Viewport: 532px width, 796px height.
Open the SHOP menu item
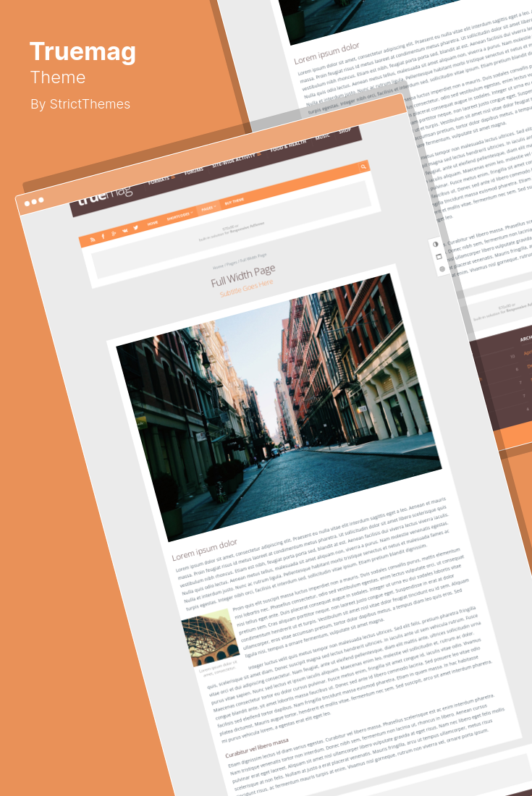(x=345, y=130)
